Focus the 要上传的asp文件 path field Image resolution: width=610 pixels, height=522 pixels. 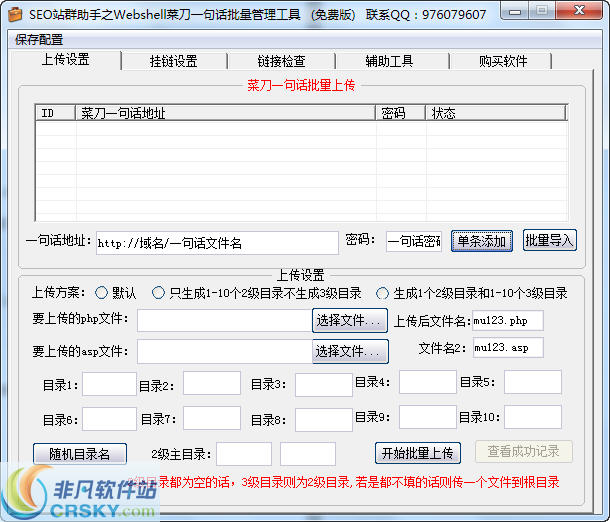pos(225,351)
